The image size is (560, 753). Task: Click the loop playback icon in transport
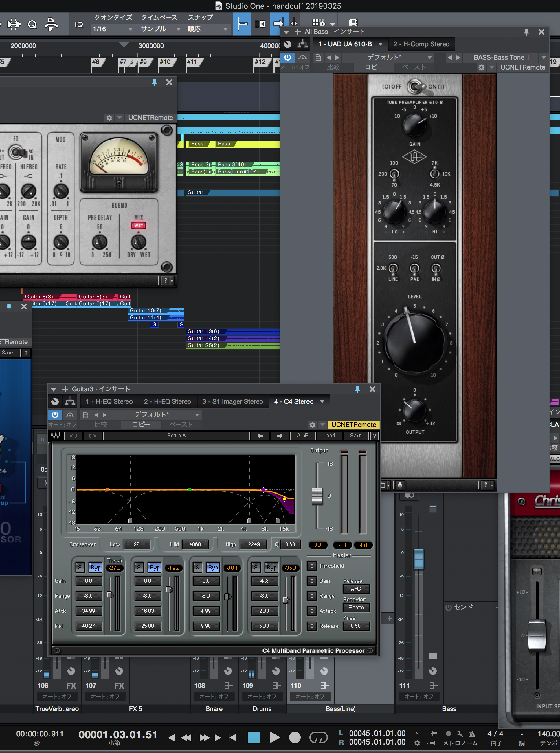click(x=318, y=737)
